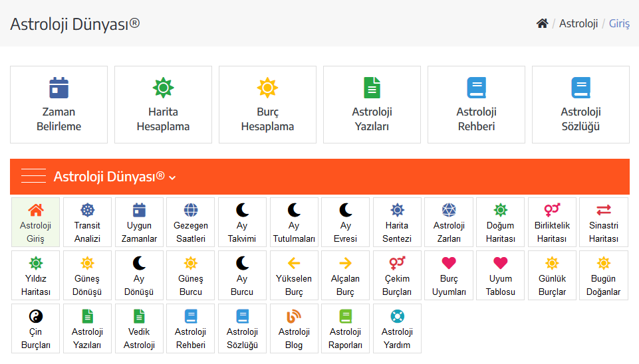Image resolution: width=639 pixels, height=364 pixels.
Task: Open the Çekim Burçları tile
Action: point(397,276)
